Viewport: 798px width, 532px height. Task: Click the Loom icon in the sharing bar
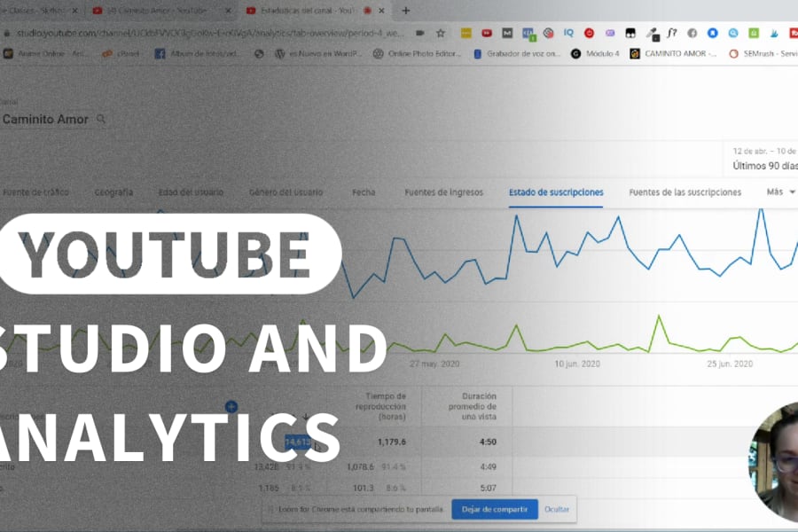coord(269,509)
